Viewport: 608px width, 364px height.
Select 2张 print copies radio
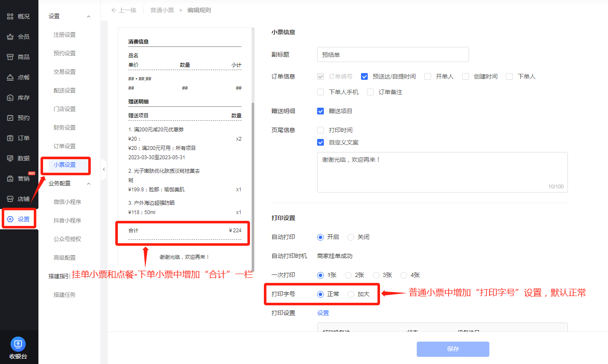click(348, 275)
